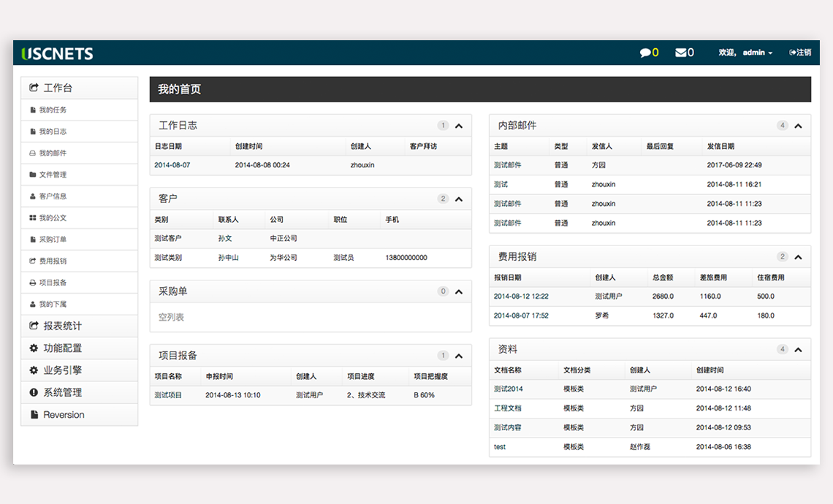
Task: Click the 注销 logout link
Action: pyautogui.click(x=801, y=53)
